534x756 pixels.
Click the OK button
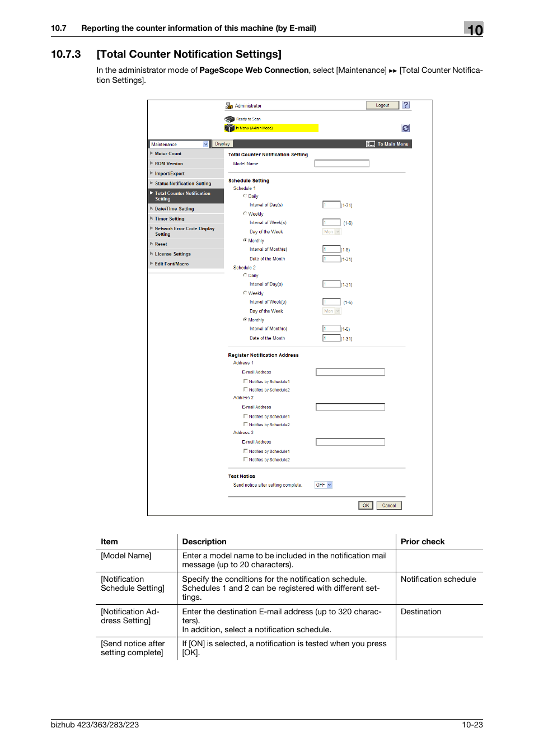(x=366, y=506)
